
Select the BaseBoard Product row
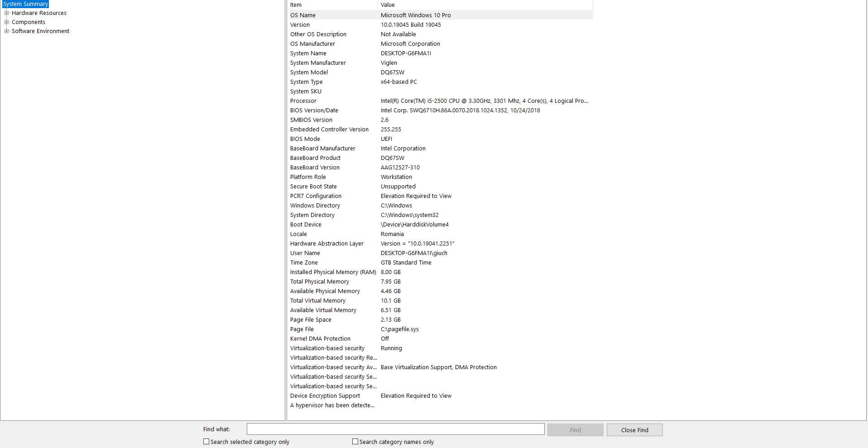click(x=441, y=158)
